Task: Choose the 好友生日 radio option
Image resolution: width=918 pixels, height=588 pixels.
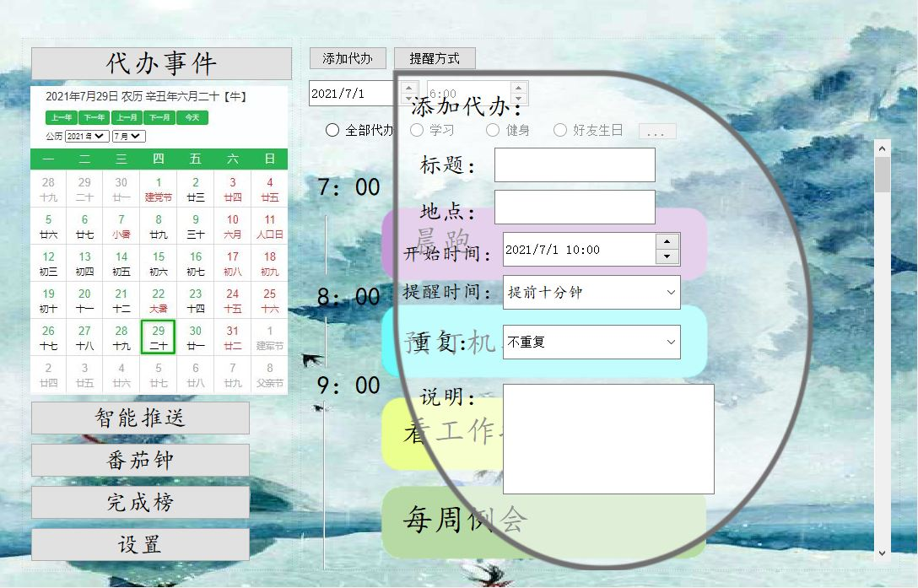Action: [588, 130]
